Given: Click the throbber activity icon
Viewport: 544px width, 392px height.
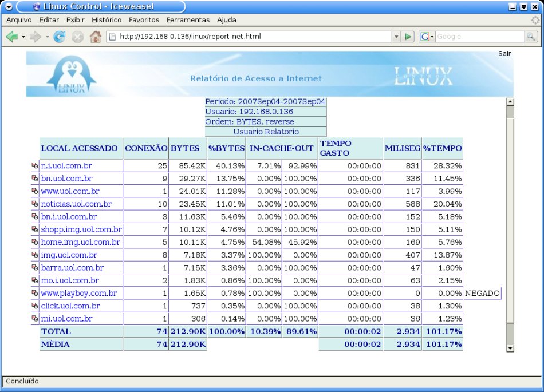Looking at the screenshot, I should (535, 20).
